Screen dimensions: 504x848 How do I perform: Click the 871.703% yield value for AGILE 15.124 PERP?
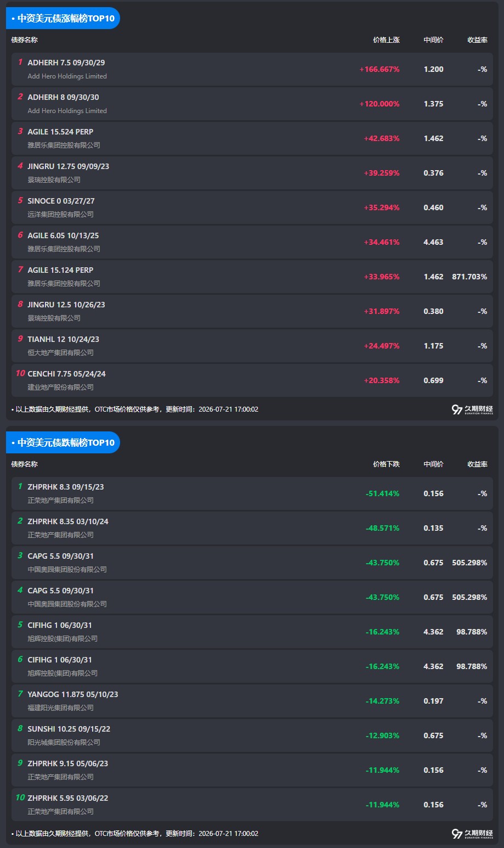pyautogui.click(x=469, y=277)
